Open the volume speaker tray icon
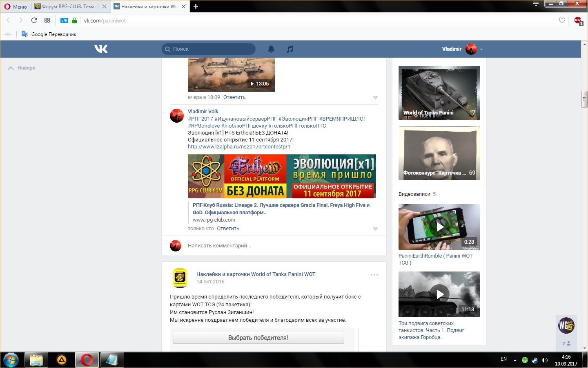The height and width of the screenshot is (368, 588). tap(544, 360)
